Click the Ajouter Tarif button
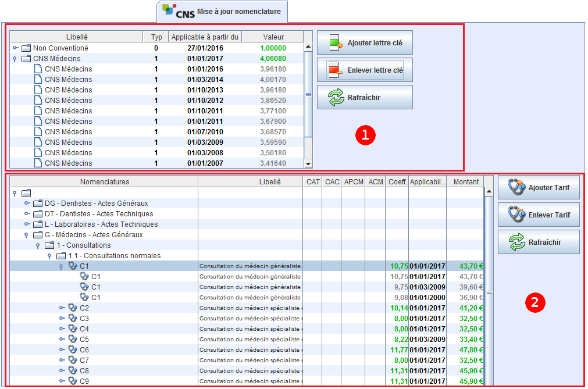 [x=539, y=188]
